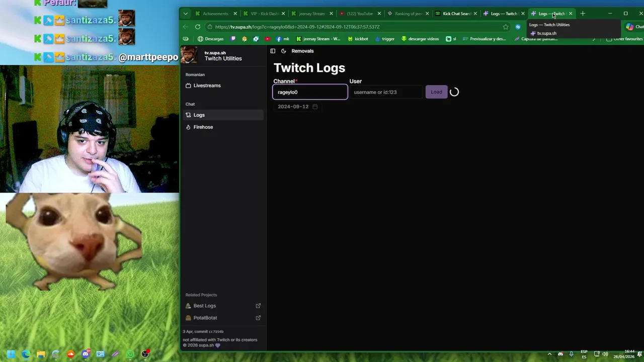Click the Load button

click(436, 92)
